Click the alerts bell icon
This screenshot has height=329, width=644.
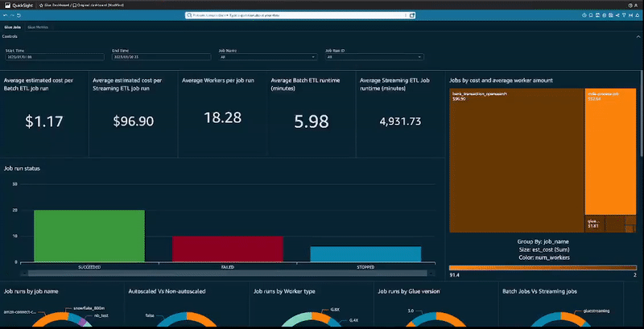pos(637,15)
